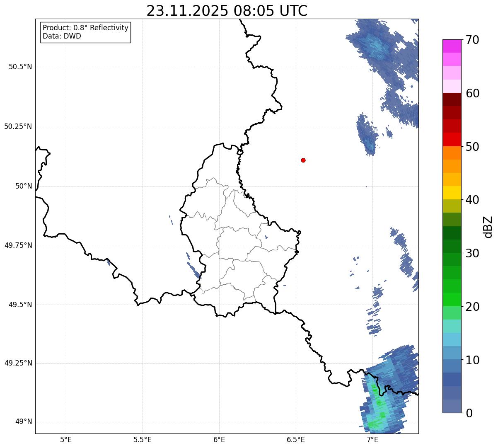Viewport: 498px width, 448px height.
Task: Click the 50 tick label on colorbar
Action: pos(472,147)
